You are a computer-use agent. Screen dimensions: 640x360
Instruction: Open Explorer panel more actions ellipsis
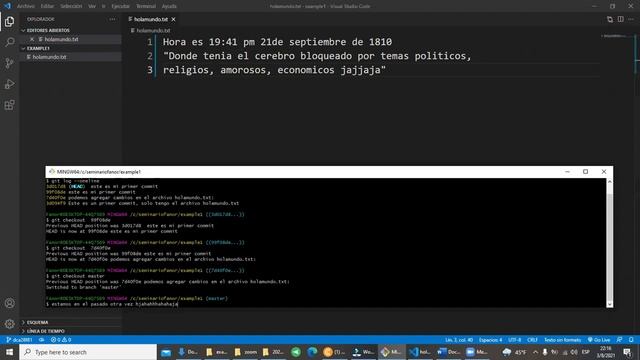tap(112, 19)
